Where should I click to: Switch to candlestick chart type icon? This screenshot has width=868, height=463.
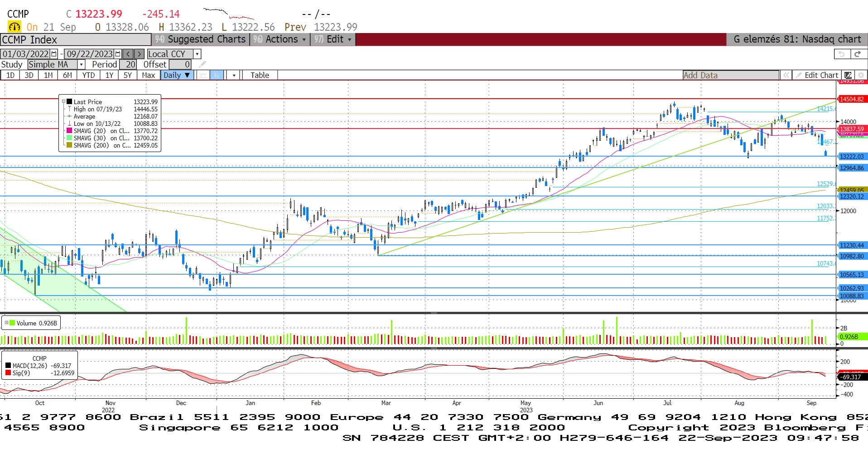coord(217,75)
